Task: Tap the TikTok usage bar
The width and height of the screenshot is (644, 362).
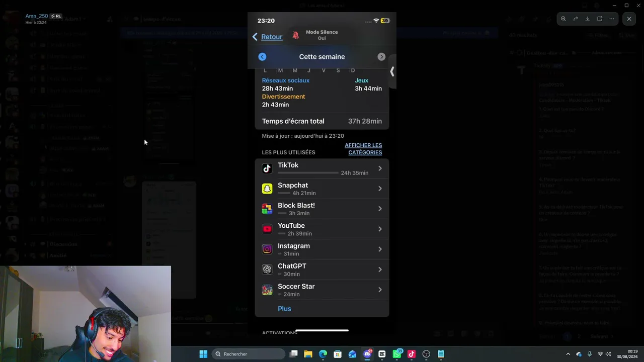Action: 308,173
